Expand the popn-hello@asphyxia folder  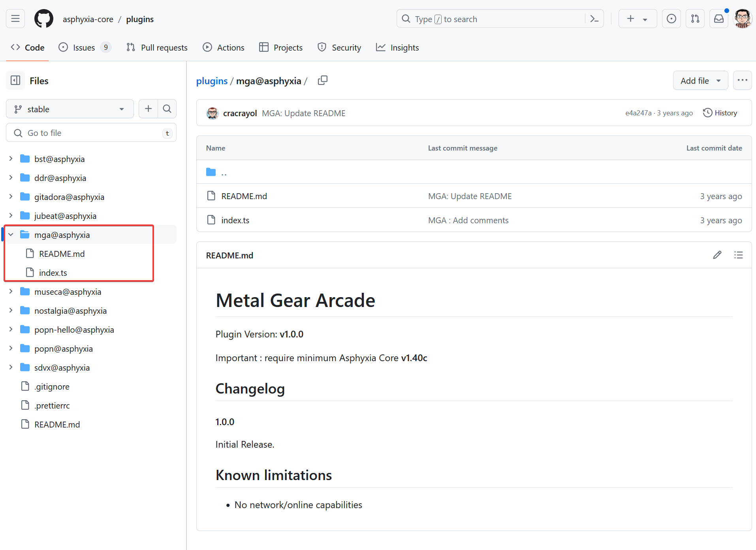(11, 330)
